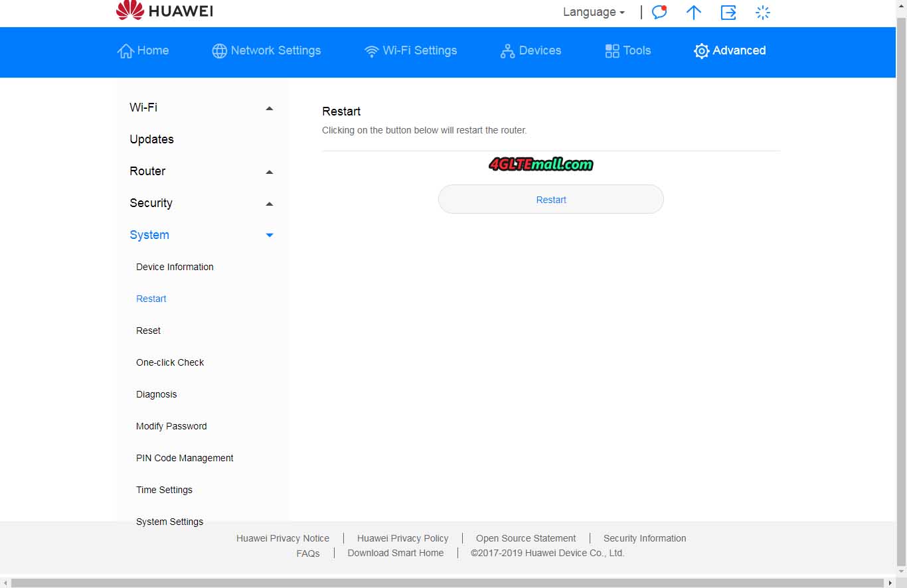Expand the Wi-Fi sidebar section
The width and height of the screenshot is (907, 588).
[x=202, y=108]
